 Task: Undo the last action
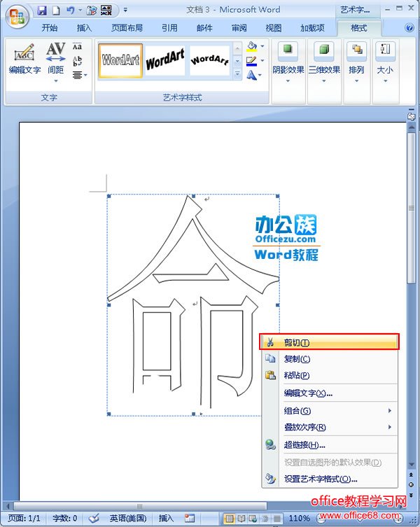pos(70,10)
